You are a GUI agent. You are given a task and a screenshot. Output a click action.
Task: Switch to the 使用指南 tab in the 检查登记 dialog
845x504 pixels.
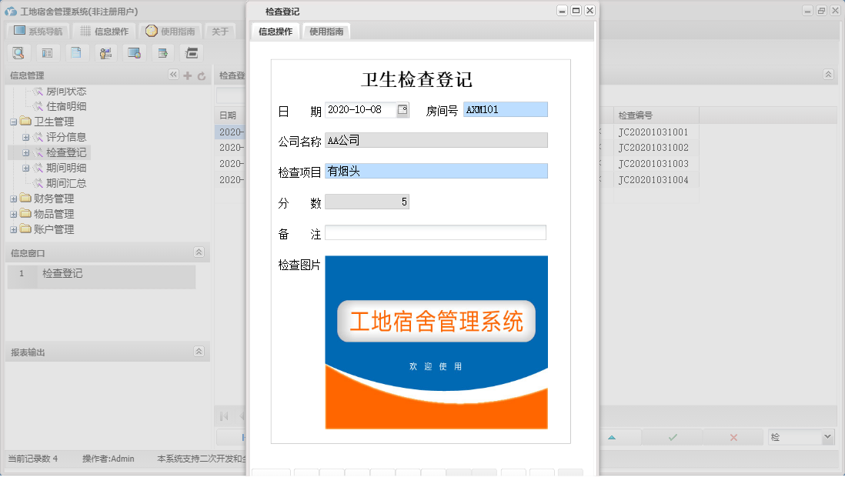click(x=326, y=32)
